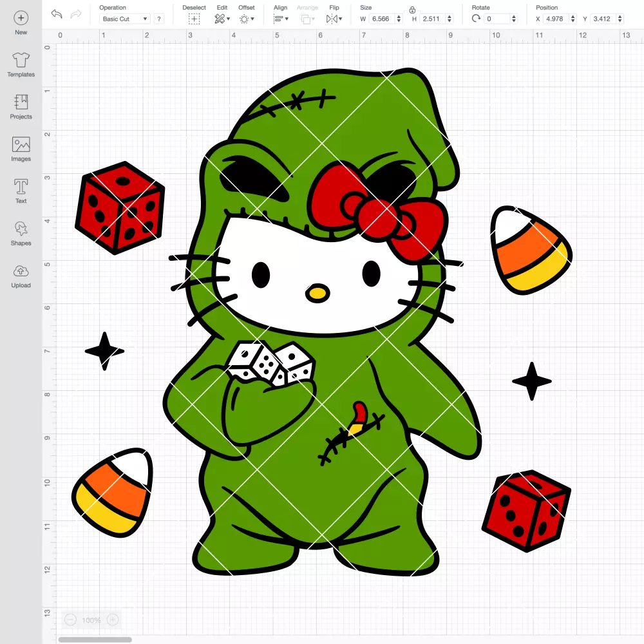Click the Height size field

[x=432, y=19]
